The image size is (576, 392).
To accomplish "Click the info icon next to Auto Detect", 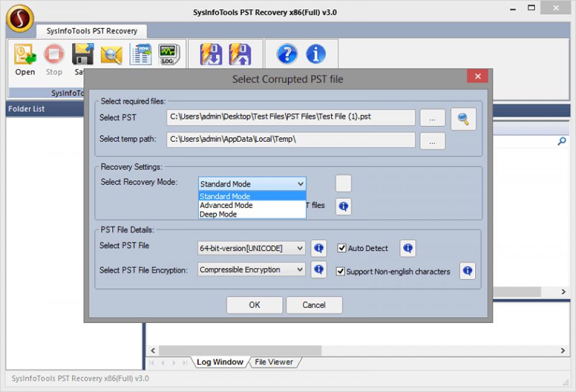I will (407, 248).
